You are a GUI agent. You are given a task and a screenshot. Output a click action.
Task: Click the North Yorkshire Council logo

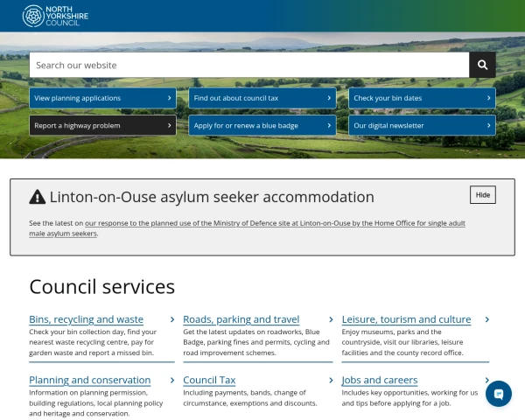click(55, 16)
